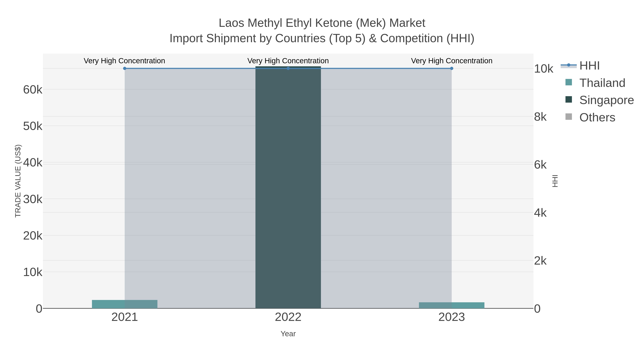The height and width of the screenshot is (362, 644).
Task: Click the chart title 'Laos Methyl Ethyl Ketone (Mek) Market'
Action: point(322,23)
